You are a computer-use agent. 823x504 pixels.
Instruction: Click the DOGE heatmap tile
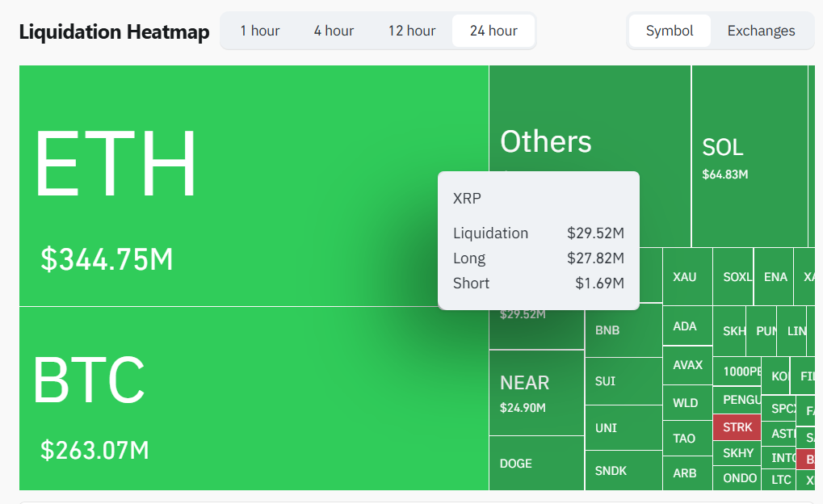[x=536, y=463]
